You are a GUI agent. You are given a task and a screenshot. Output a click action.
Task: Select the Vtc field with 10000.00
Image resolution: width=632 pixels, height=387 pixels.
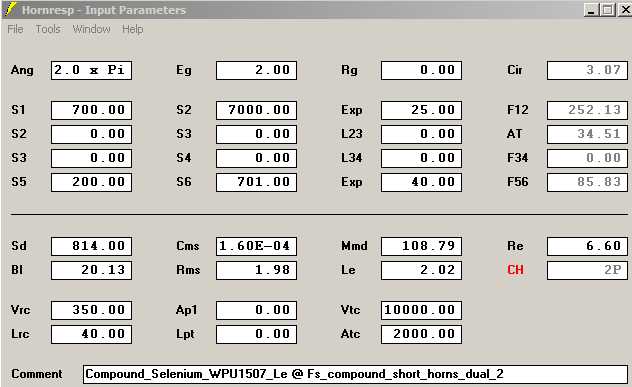pyautogui.click(x=422, y=310)
